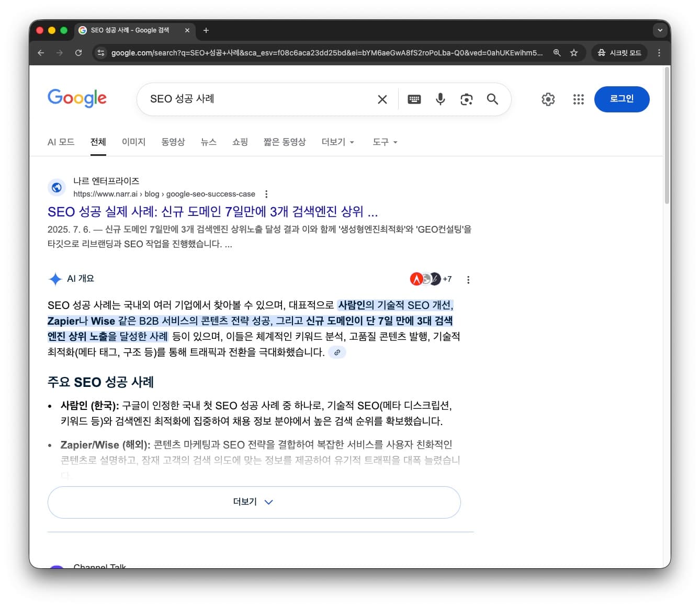Open the Google apps grid
This screenshot has width=700, height=607.
(578, 99)
